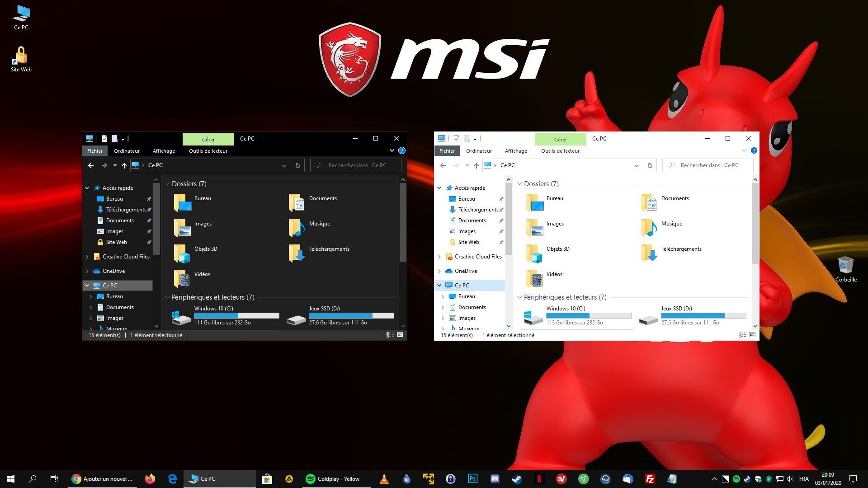868x488 pixels.
Task: Click FRA language indicator in taskbar
Action: pyautogui.click(x=804, y=479)
